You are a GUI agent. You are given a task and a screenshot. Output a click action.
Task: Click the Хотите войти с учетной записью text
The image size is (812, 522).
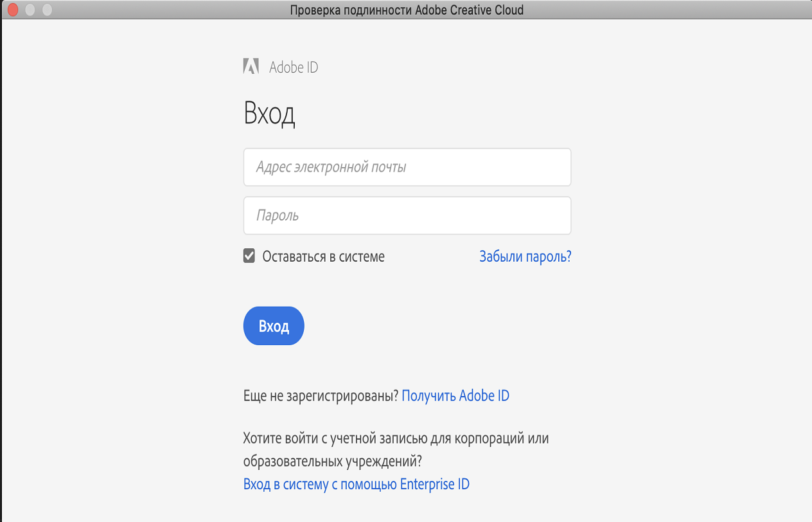tap(396, 439)
